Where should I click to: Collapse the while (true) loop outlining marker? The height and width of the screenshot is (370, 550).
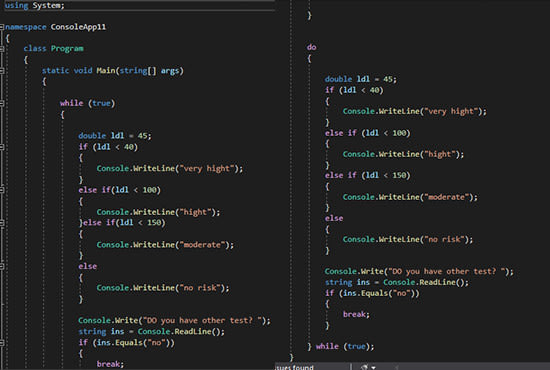(x=2, y=103)
